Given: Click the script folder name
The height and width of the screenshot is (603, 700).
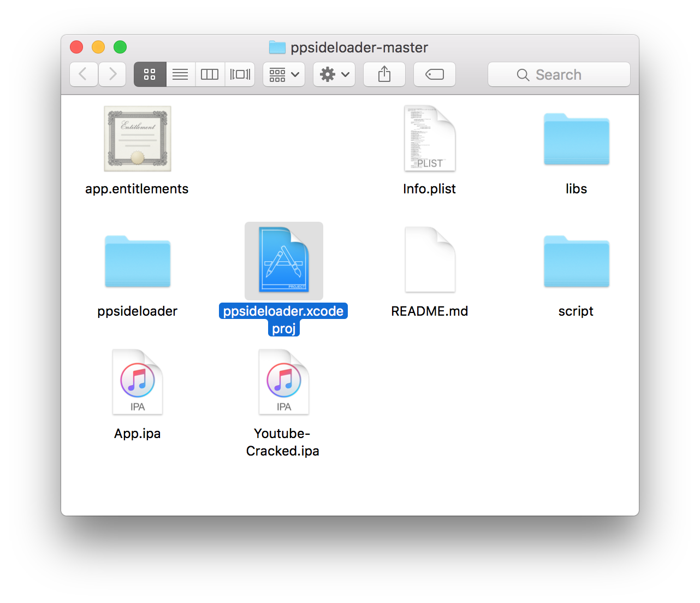Looking at the screenshot, I should pyautogui.click(x=576, y=311).
